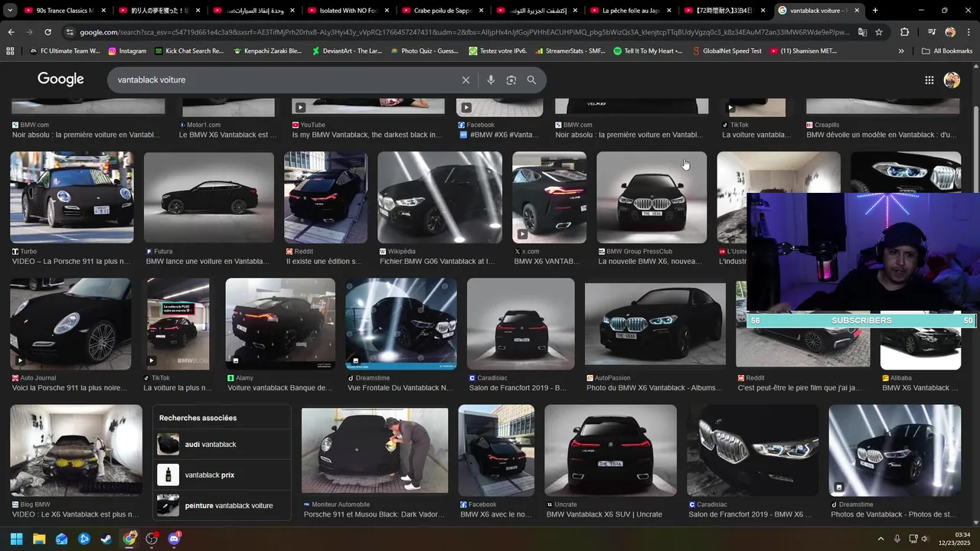Open the taskbar volume speaker icon

[925, 539]
